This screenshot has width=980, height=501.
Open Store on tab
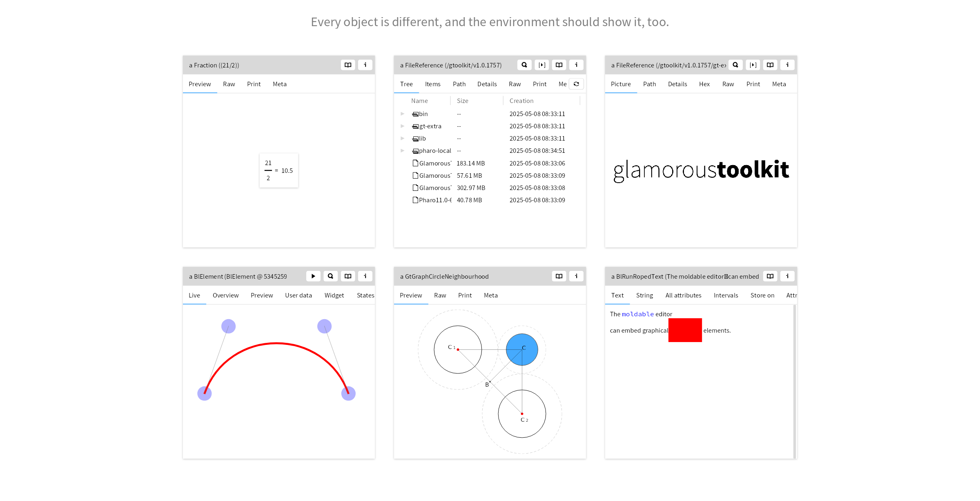click(762, 295)
